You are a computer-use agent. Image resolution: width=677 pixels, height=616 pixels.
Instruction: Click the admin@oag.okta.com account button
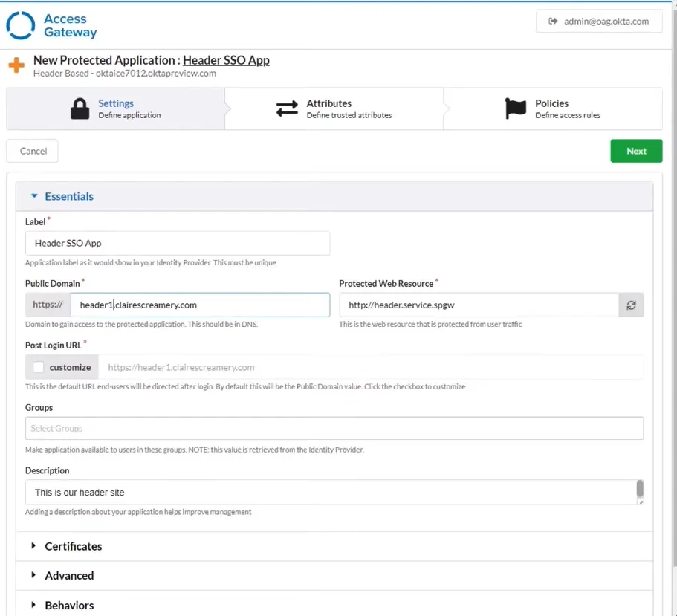pyautogui.click(x=599, y=21)
